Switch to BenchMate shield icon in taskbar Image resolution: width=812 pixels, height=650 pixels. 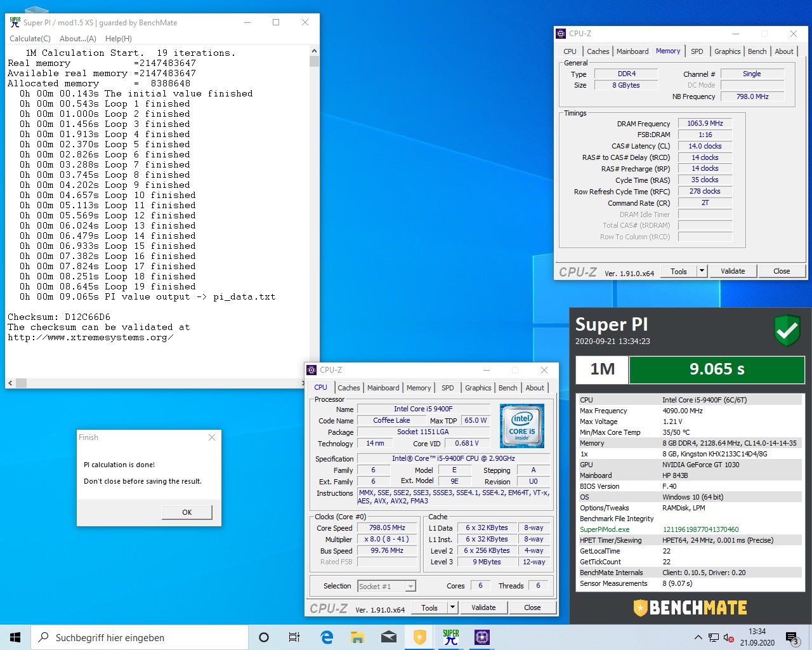(419, 637)
